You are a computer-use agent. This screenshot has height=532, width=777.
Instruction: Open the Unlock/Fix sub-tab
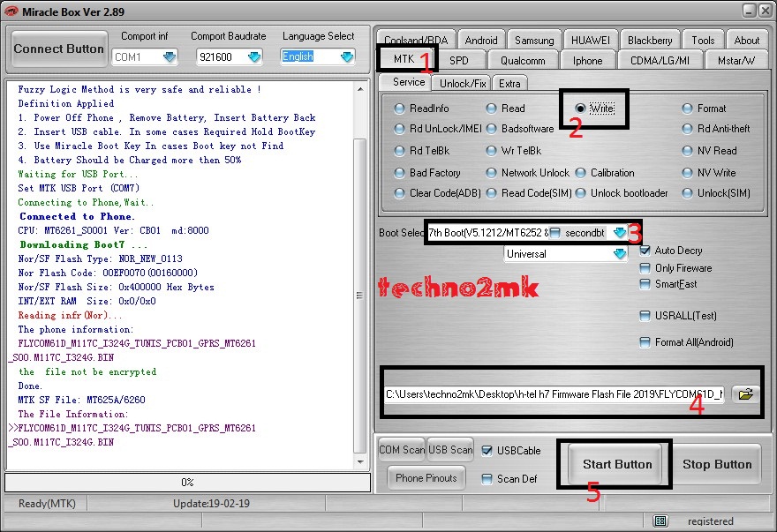pos(464,83)
